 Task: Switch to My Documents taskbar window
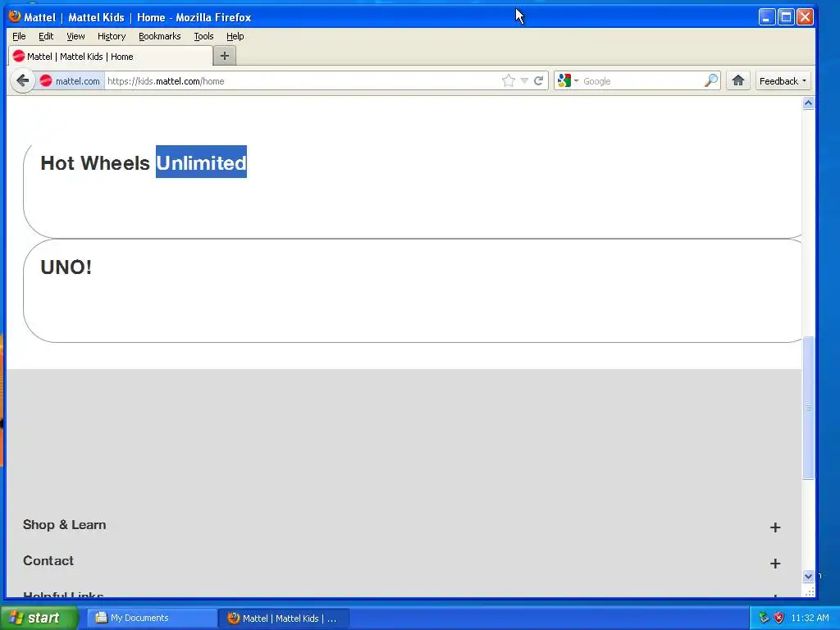tap(152, 618)
